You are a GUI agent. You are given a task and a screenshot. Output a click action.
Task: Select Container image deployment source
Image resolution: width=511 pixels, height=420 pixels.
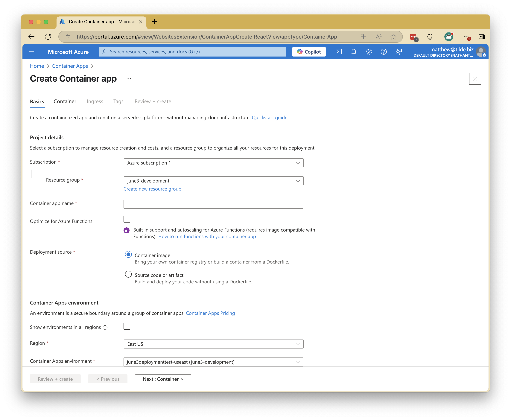pyautogui.click(x=128, y=254)
